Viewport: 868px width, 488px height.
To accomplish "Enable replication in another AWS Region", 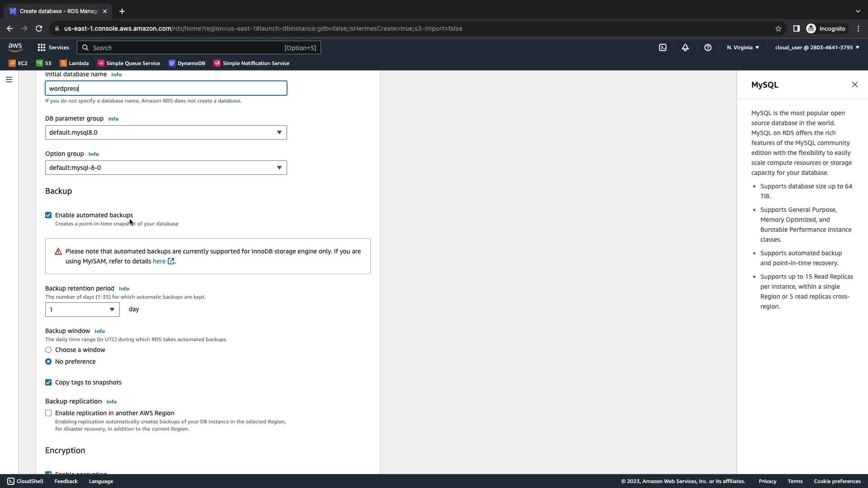I will pos(48,413).
